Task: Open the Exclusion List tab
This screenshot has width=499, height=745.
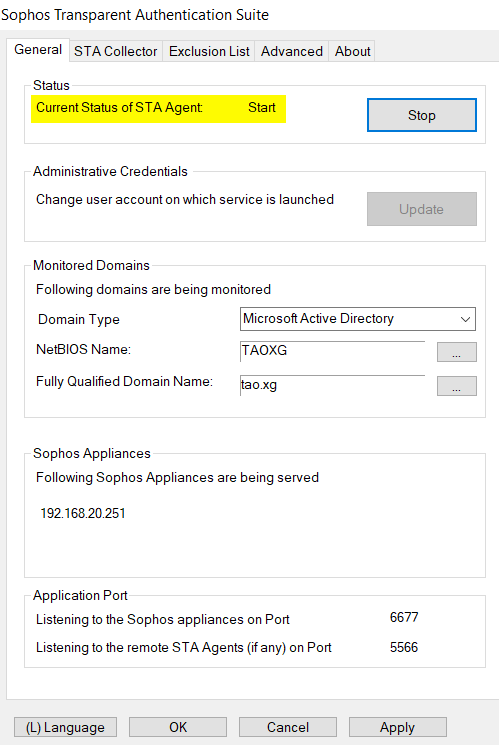Action: pos(209,51)
